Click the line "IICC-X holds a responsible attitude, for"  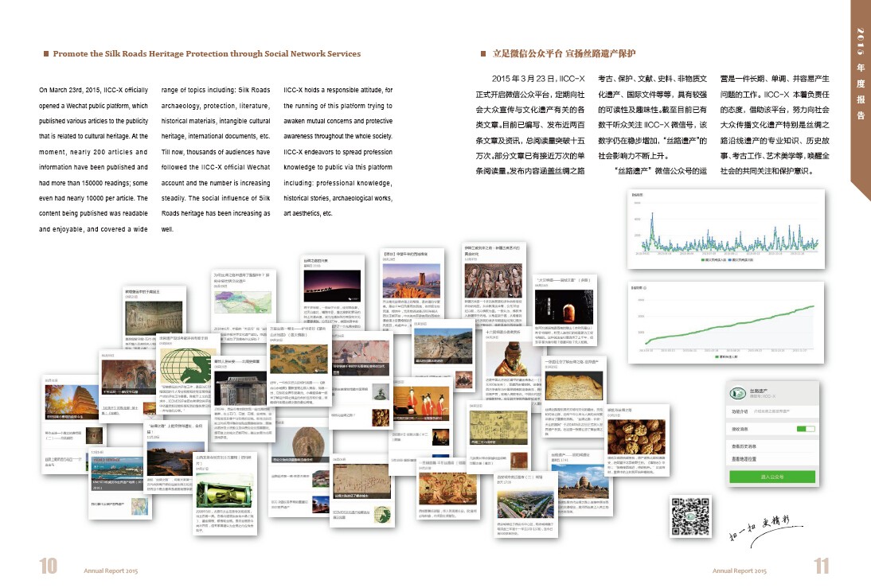(x=338, y=90)
